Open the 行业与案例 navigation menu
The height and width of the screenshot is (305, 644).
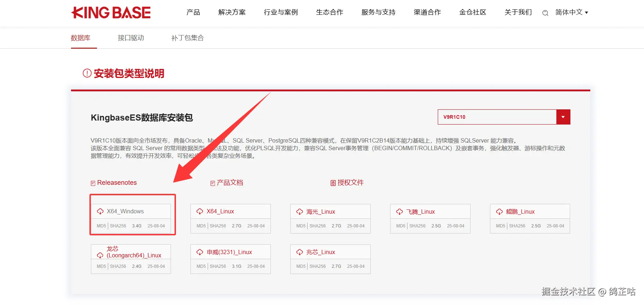(x=281, y=12)
